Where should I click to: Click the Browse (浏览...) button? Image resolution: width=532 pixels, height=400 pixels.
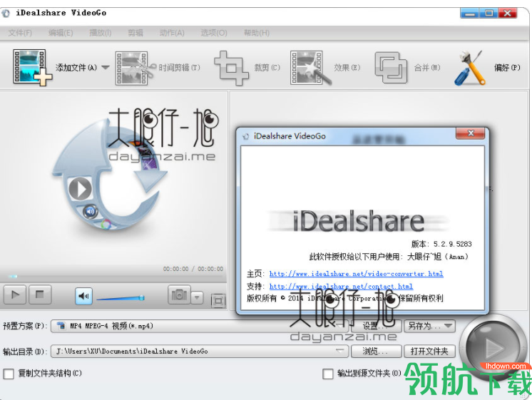click(376, 351)
